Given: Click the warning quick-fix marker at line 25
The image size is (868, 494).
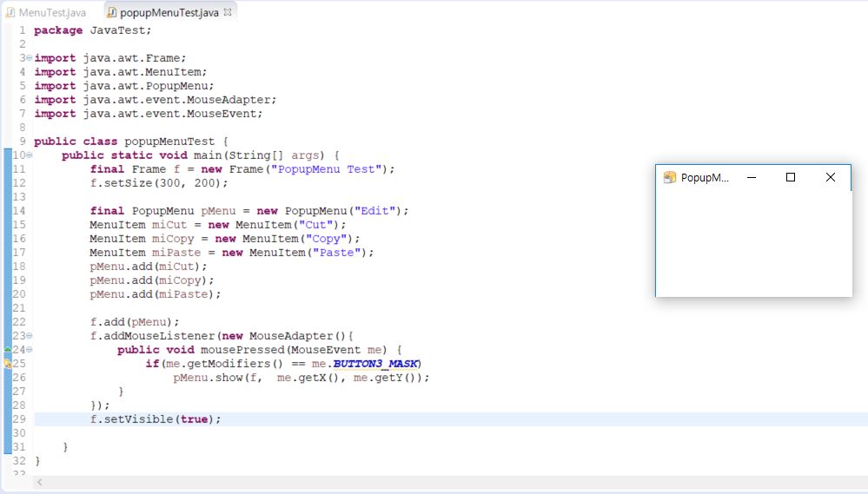Looking at the screenshot, I should (x=8, y=364).
